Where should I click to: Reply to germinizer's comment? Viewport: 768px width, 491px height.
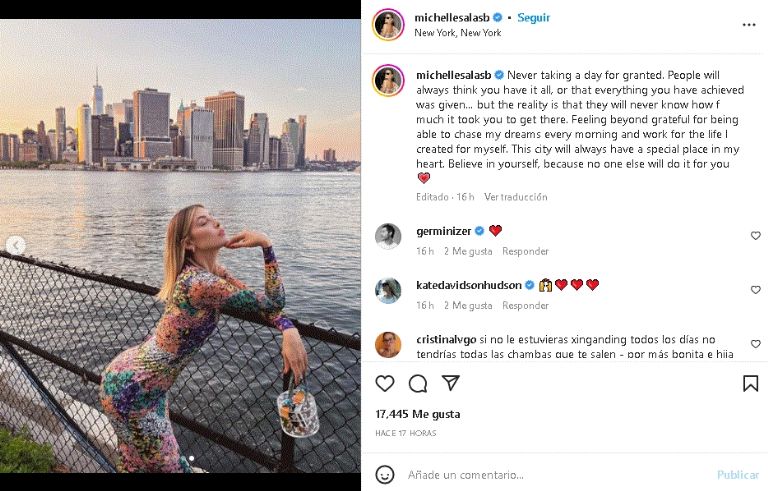click(525, 251)
